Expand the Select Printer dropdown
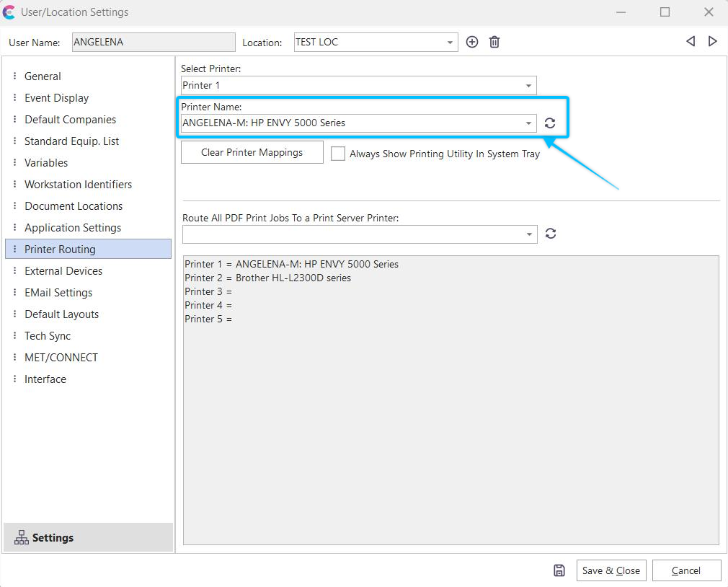 coord(528,86)
